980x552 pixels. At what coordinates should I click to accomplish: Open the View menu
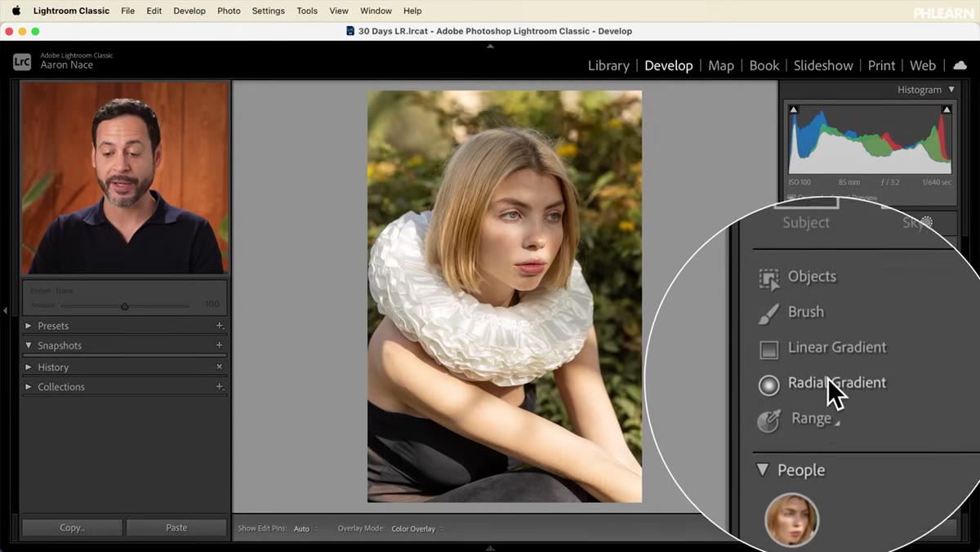click(339, 11)
